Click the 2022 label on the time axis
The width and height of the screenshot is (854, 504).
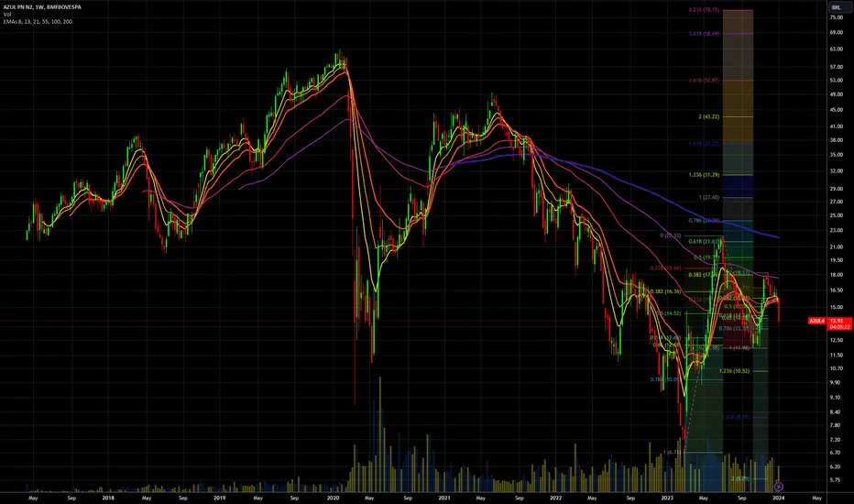555,498
